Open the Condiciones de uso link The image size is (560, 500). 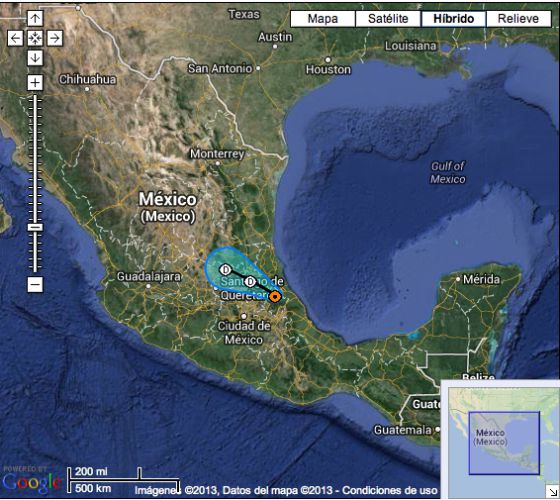tap(390, 490)
